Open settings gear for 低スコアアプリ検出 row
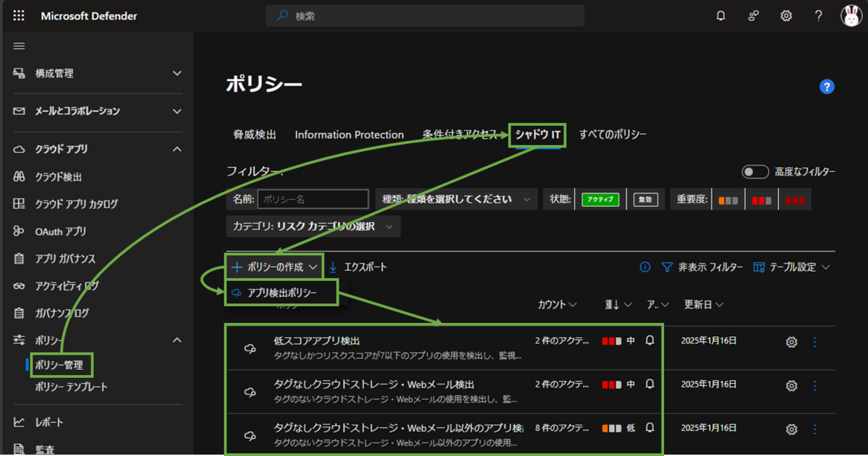Image resolution: width=868 pixels, height=456 pixels. coord(791,342)
